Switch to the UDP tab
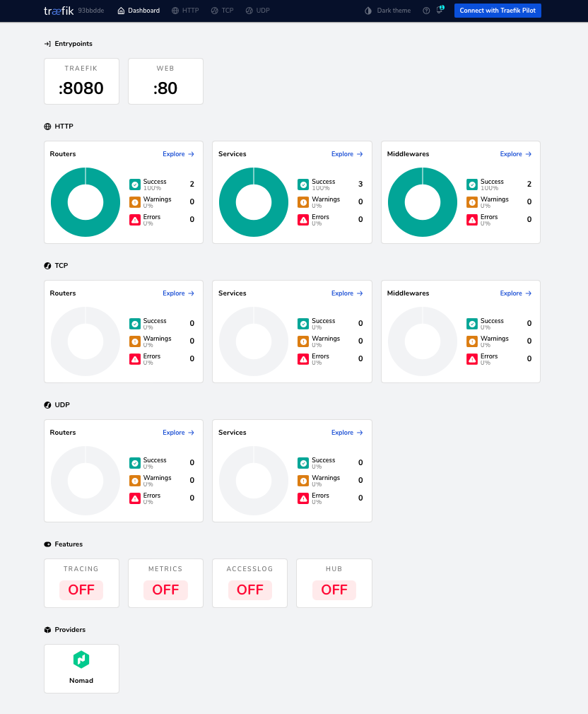The image size is (588, 714). pos(257,11)
